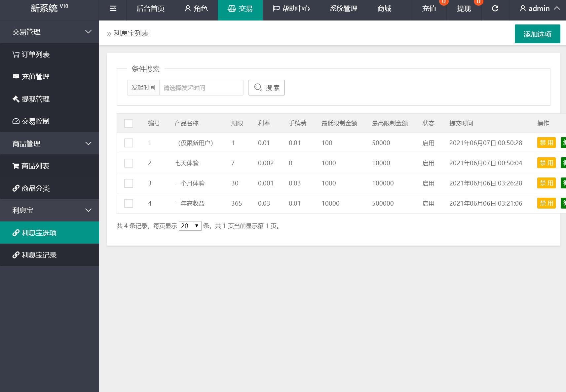Open the 商城 top menu

[x=384, y=9]
